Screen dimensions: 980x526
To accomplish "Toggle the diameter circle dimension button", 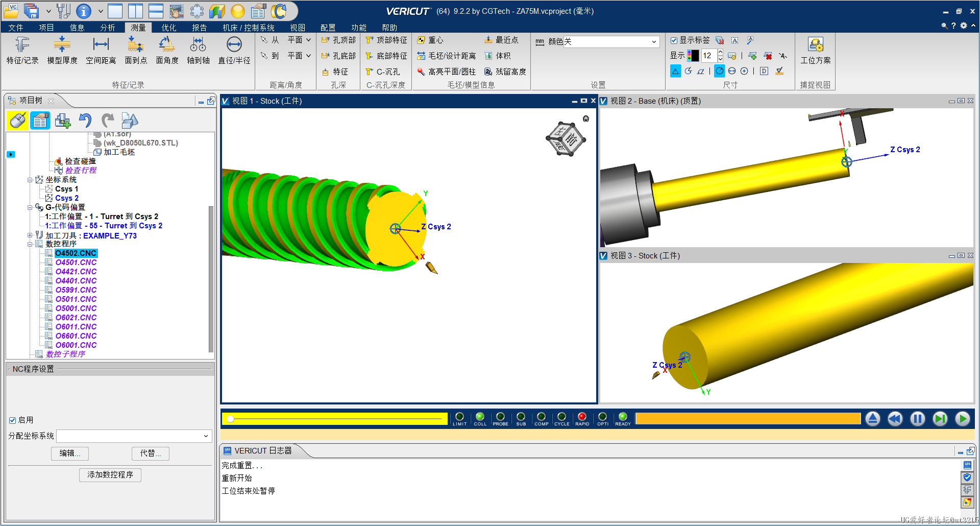I will click(732, 71).
